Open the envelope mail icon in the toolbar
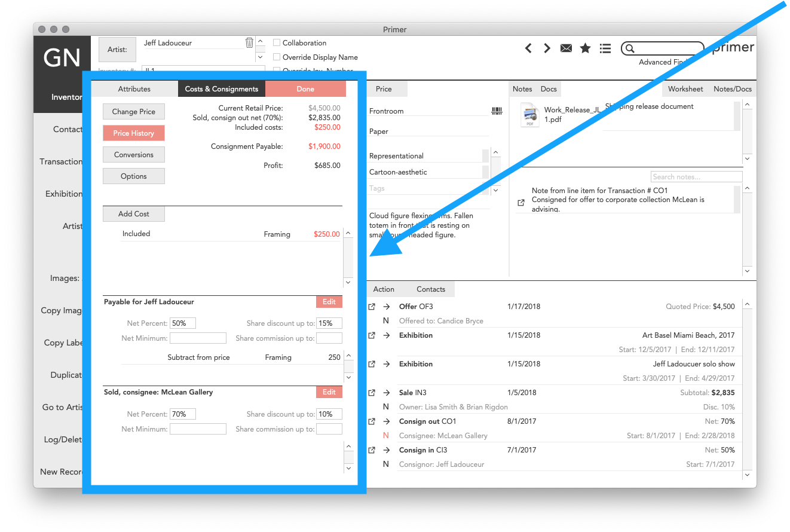 pyautogui.click(x=566, y=48)
